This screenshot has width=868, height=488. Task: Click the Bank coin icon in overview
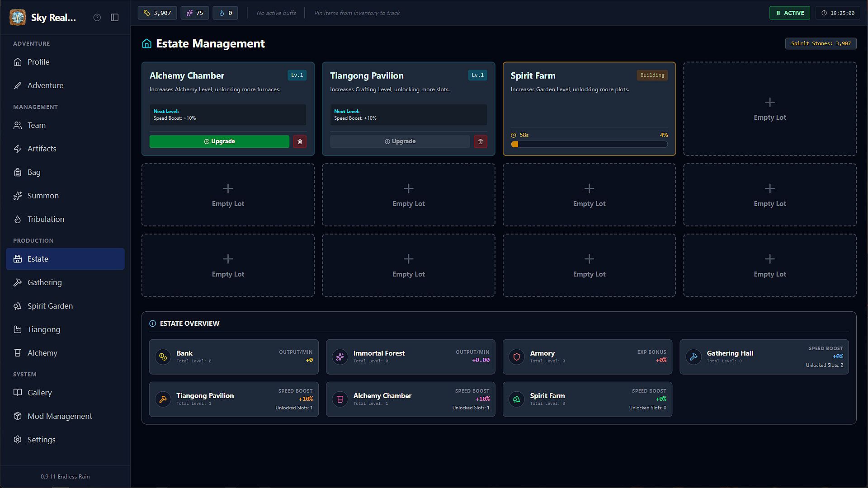(x=163, y=357)
